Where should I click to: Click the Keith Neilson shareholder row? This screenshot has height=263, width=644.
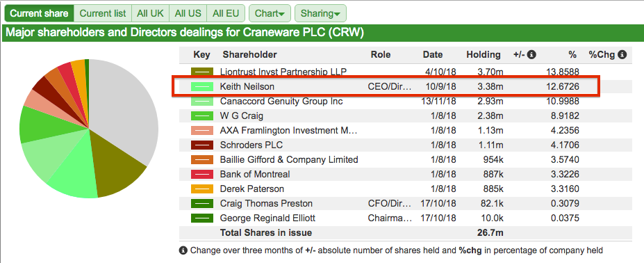[386, 86]
